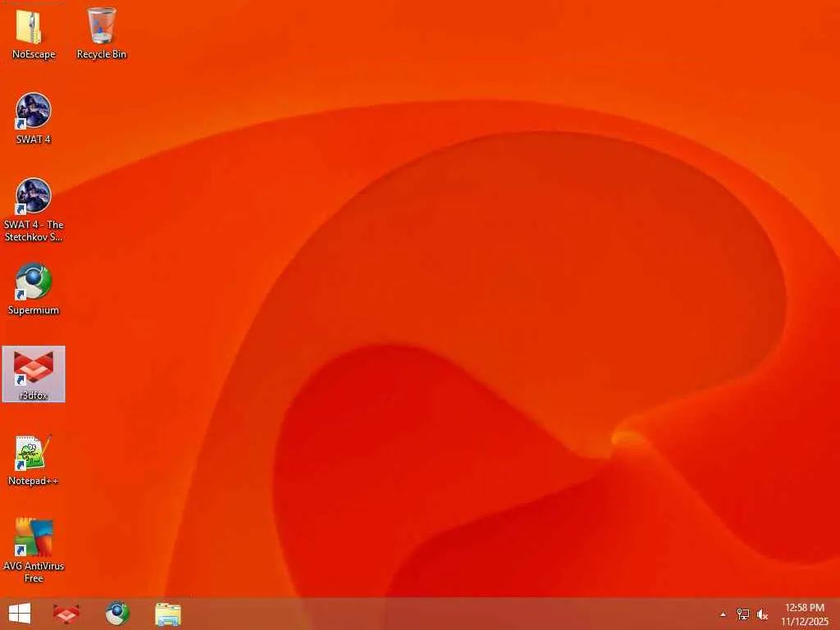Select SWAT 4 - The Stetchkov S... shortcut
Viewport: 840px width, 630px height.
33,209
